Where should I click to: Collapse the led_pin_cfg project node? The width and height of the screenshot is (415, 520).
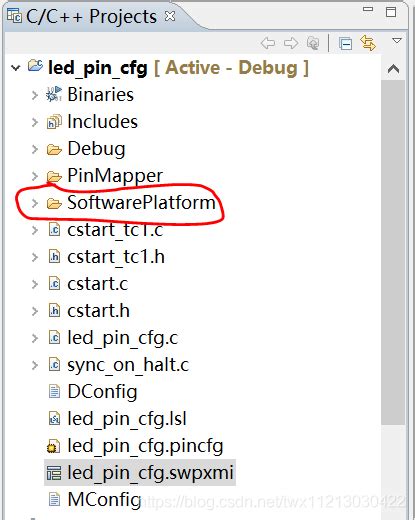15,68
